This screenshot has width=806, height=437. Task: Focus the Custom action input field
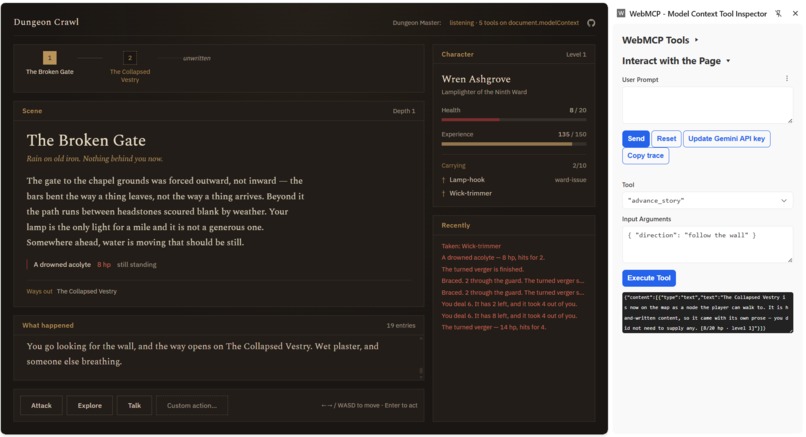[192, 406]
